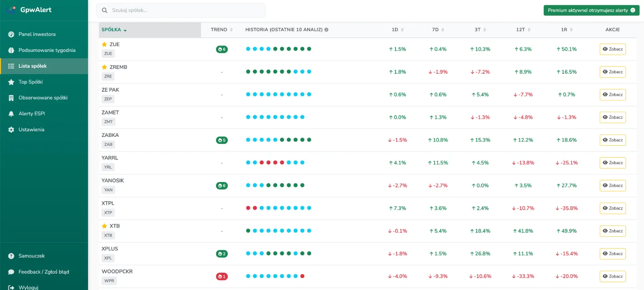The width and height of the screenshot is (644, 290).
Task: Focus the Szukaj spółek search field
Action: [185, 10]
